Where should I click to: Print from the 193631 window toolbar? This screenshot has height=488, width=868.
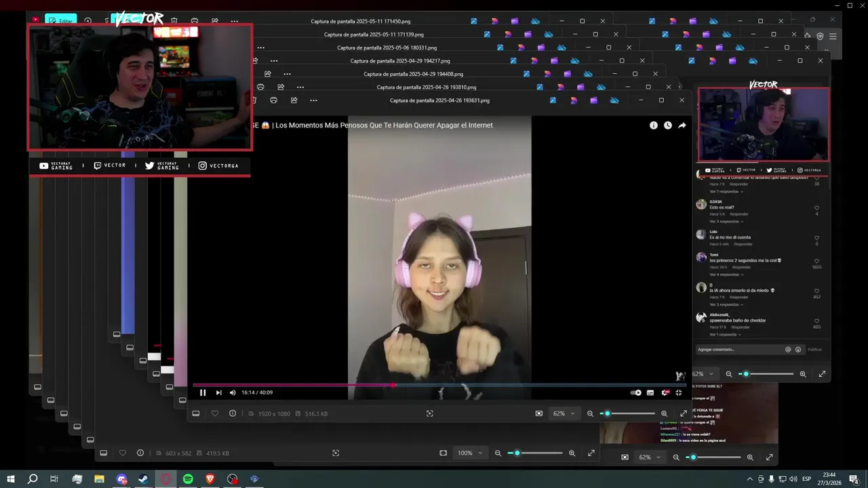click(273, 100)
